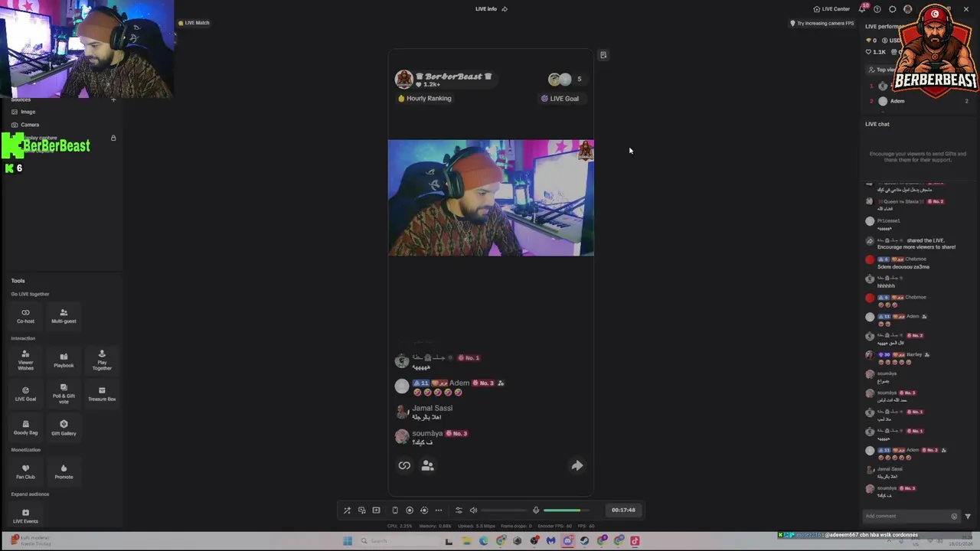Click the link icon in preview
980x551 pixels.
click(404, 465)
